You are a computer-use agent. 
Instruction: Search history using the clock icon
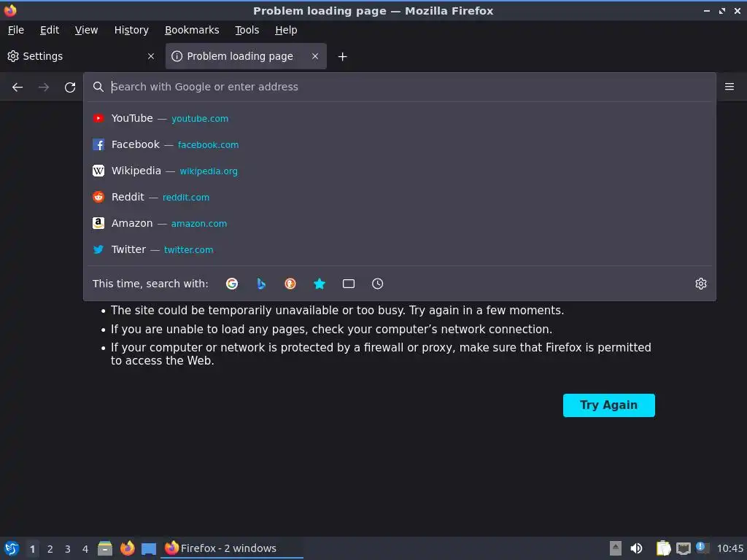377,284
